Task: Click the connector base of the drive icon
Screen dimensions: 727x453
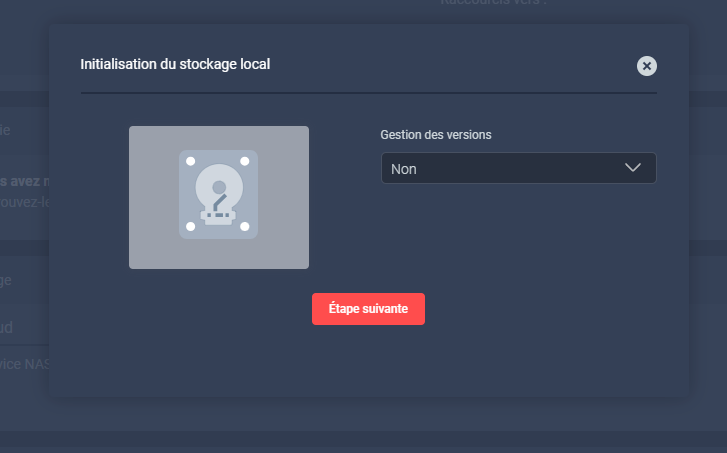Action: point(218,216)
